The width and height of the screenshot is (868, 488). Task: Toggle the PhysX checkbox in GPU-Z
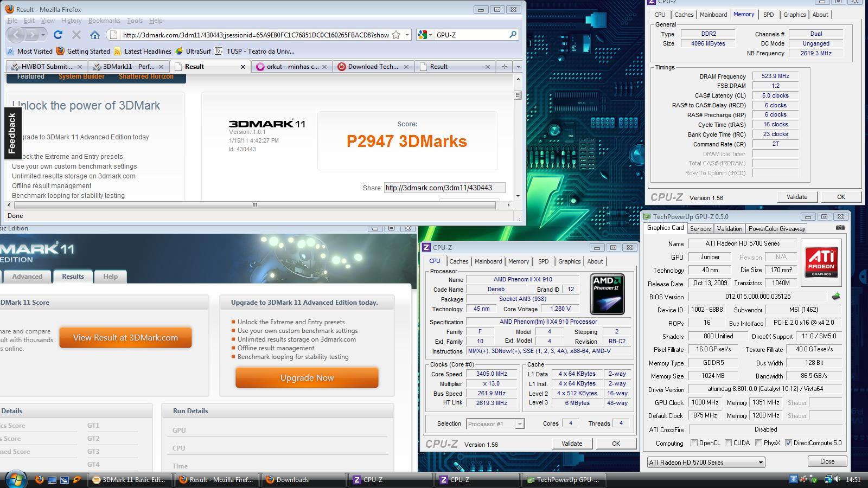pos(758,443)
